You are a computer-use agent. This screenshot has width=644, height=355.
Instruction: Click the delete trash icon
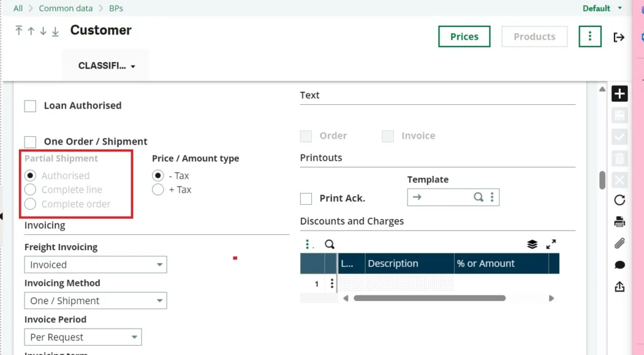[x=619, y=158]
